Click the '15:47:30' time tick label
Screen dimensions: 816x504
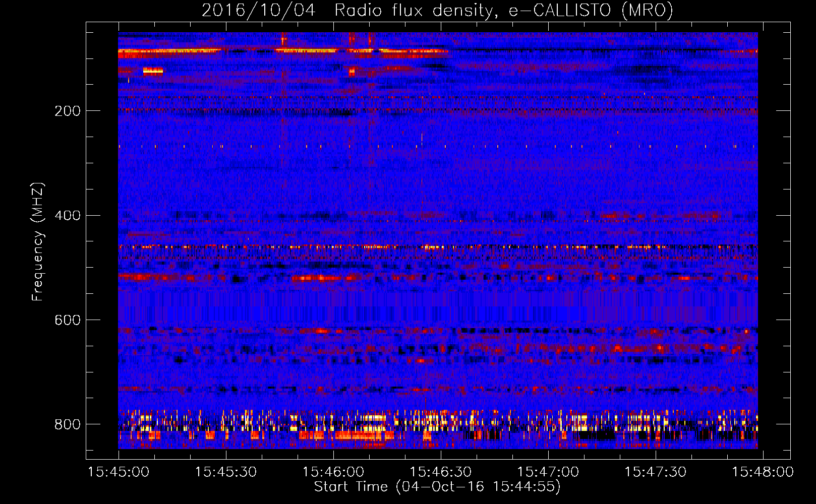656,472
